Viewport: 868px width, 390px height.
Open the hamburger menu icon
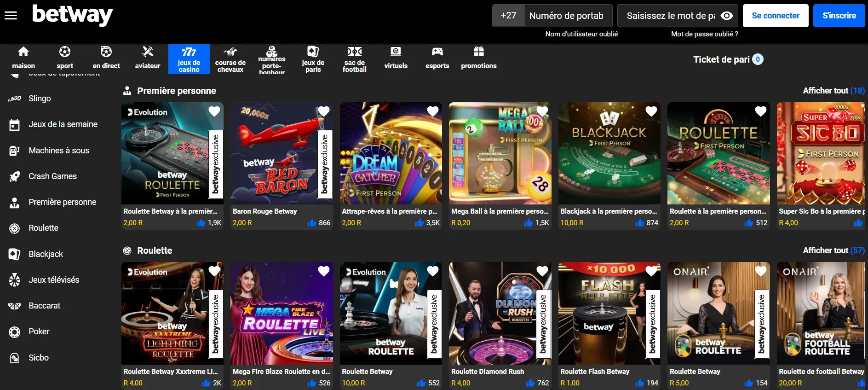point(11,16)
